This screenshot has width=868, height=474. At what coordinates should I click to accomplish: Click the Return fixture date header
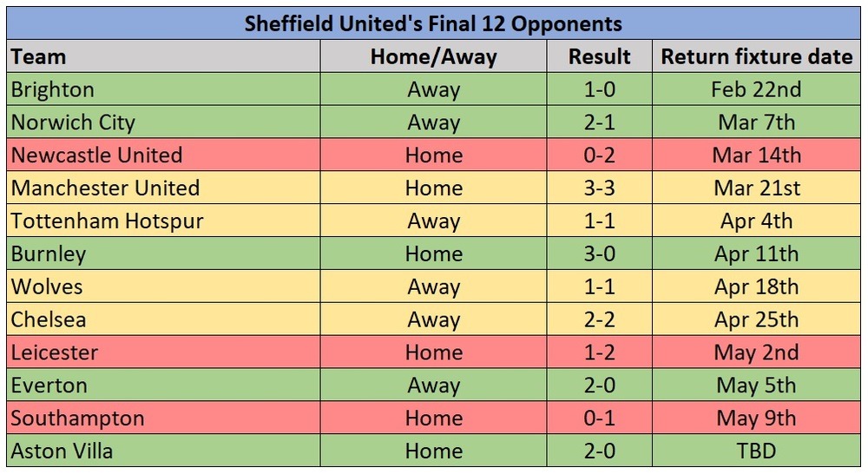tap(756, 56)
